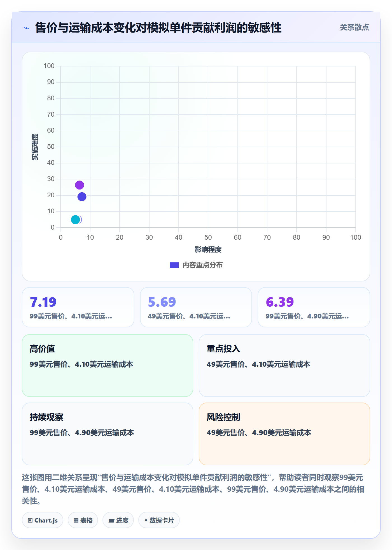Screen dimensions: 392x550
Task: Open the 进度 tag
Action: (x=118, y=520)
